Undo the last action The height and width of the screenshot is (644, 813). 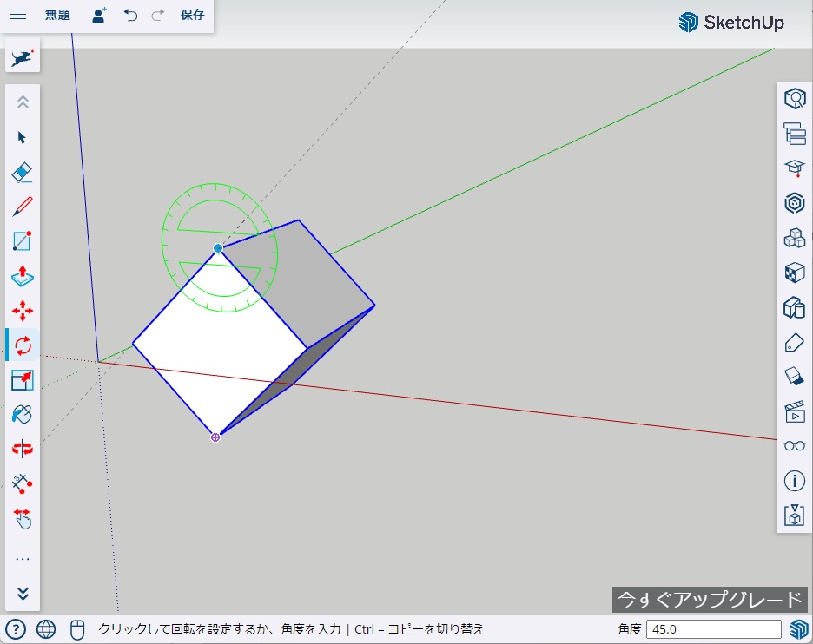[130, 16]
